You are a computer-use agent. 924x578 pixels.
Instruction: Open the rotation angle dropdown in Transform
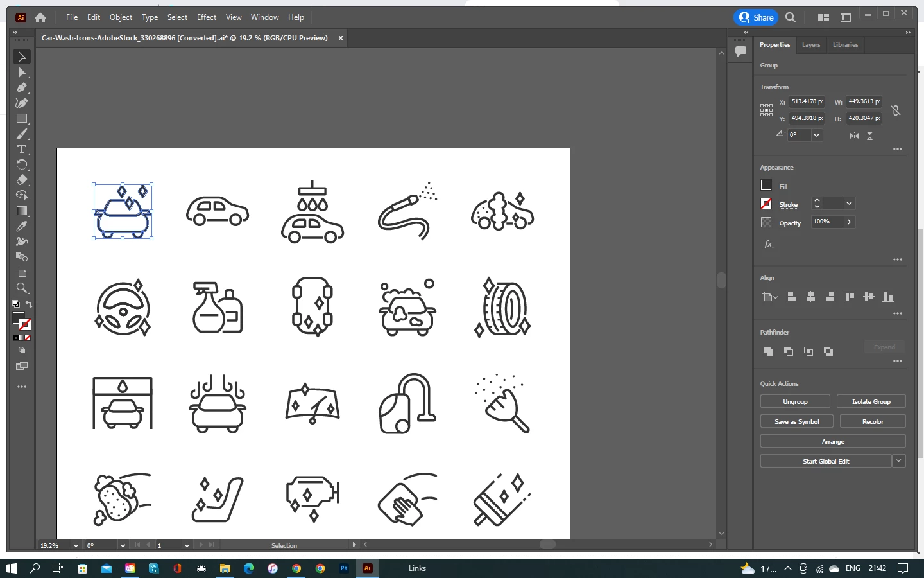tap(816, 135)
